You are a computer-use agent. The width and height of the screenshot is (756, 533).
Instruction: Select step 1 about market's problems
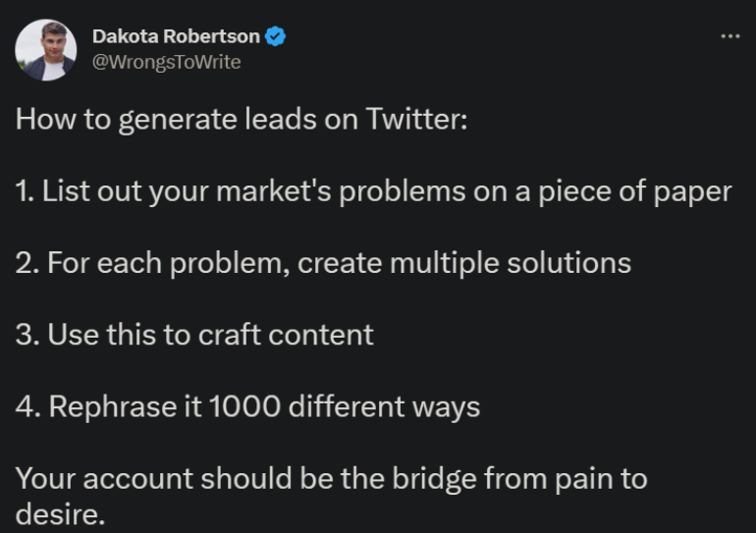[373, 191]
